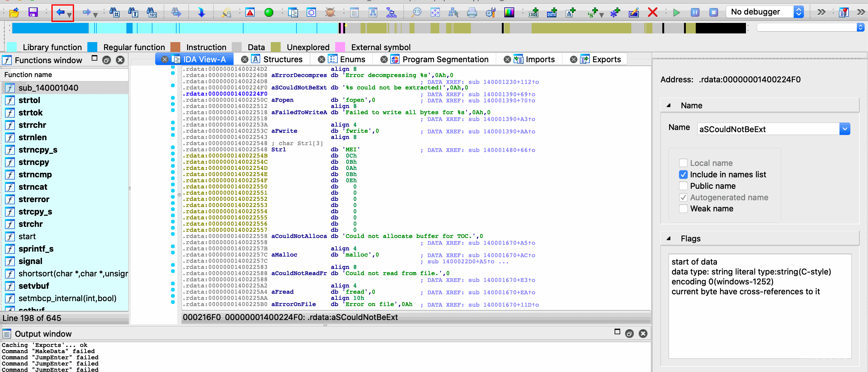868x372 pixels.
Task: Create string with the A plus icon
Action: click(571, 12)
